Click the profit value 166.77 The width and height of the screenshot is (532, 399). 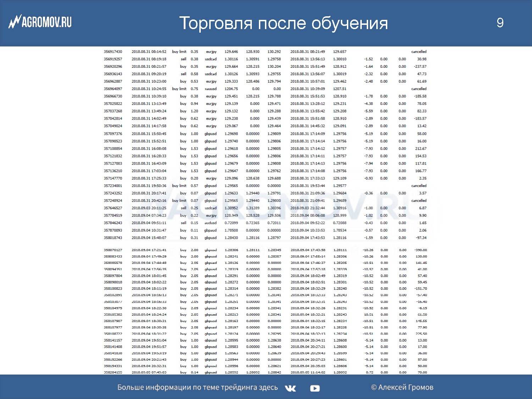point(421,171)
